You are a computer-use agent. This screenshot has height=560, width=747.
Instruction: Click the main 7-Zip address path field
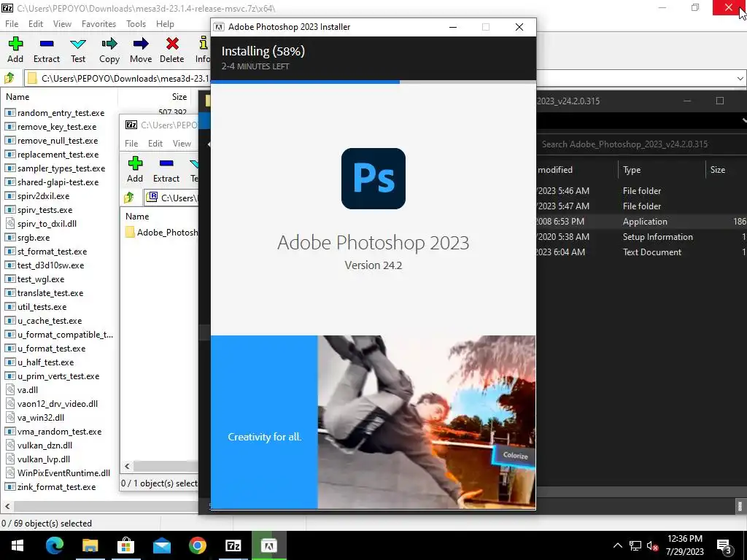[125, 78]
